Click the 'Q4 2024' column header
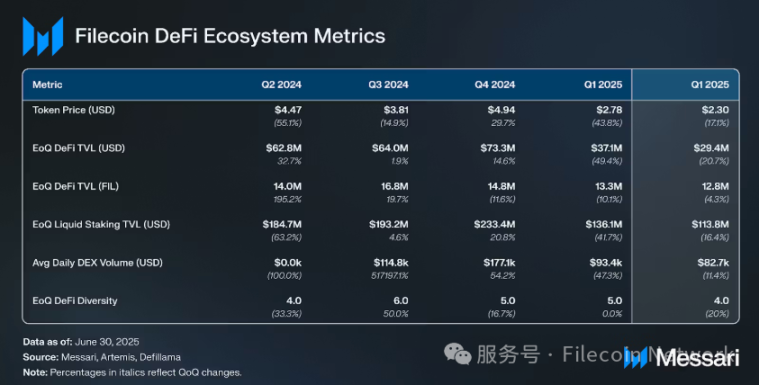The image size is (759, 385). pyautogui.click(x=495, y=85)
